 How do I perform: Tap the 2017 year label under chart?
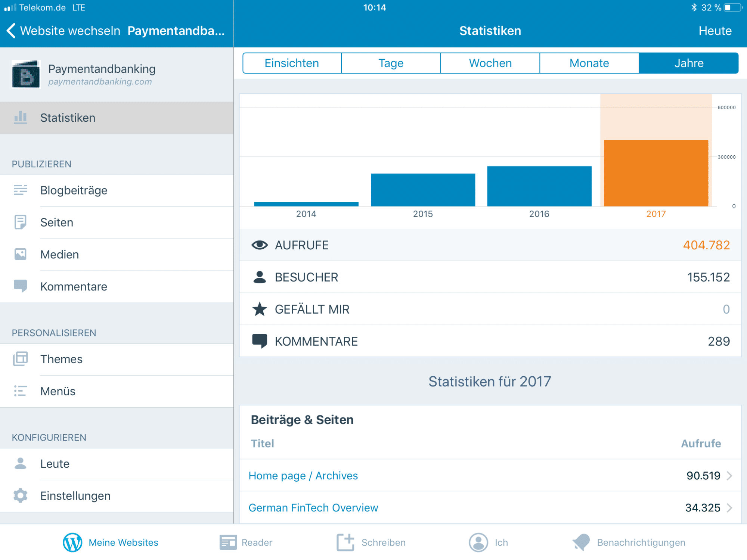[x=656, y=214]
